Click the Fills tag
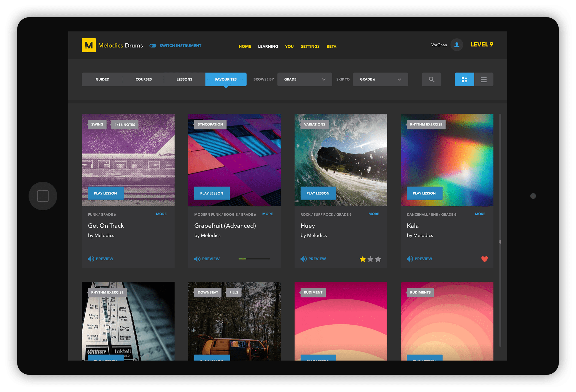The image size is (576, 392). click(x=233, y=292)
